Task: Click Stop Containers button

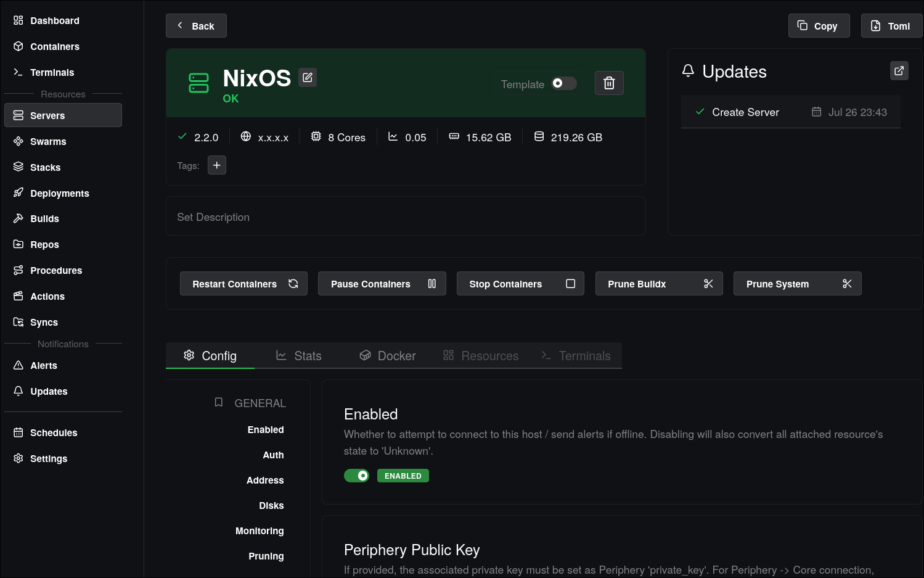Action: (520, 284)
